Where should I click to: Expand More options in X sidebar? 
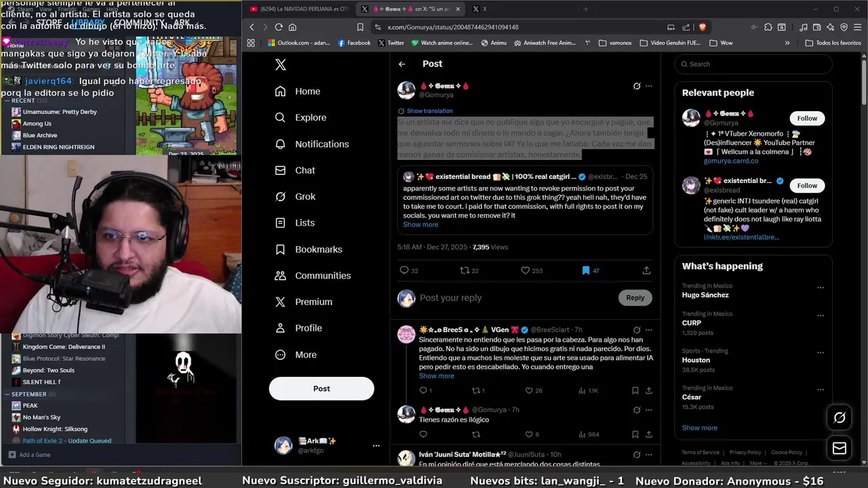[x=296, y=354]
